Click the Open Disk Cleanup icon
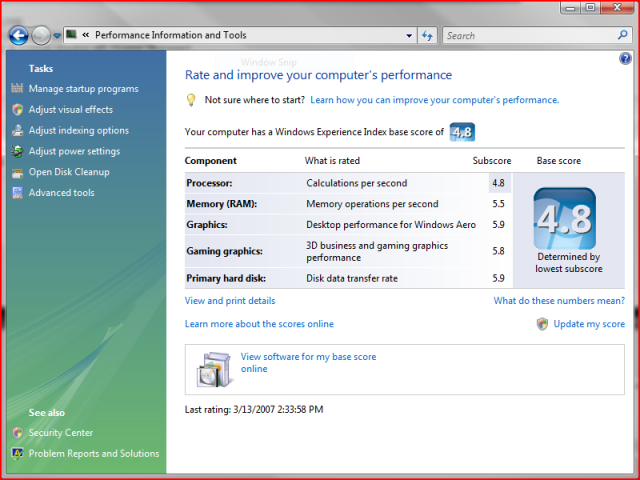Image resolution: width=640 pixels, height=480 pixels. coord(17,173)
